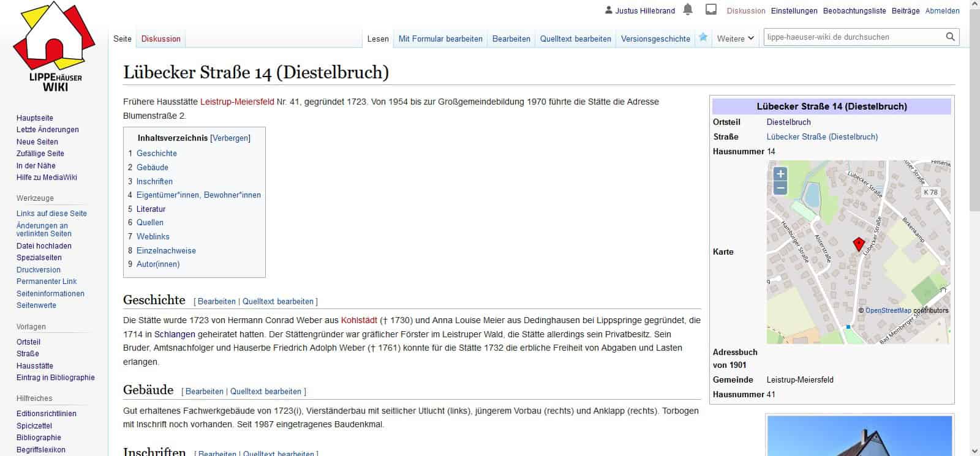980x456 pixels.
Task: Open the Versionsgeschichte tab
Action: (x=655, y=39)
